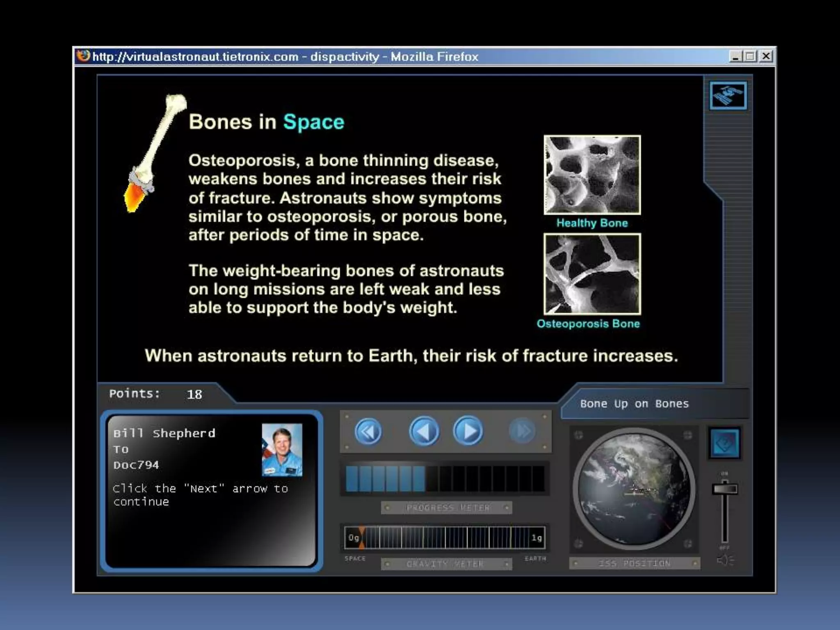Minimize the Firefox window

click(735, 56)
